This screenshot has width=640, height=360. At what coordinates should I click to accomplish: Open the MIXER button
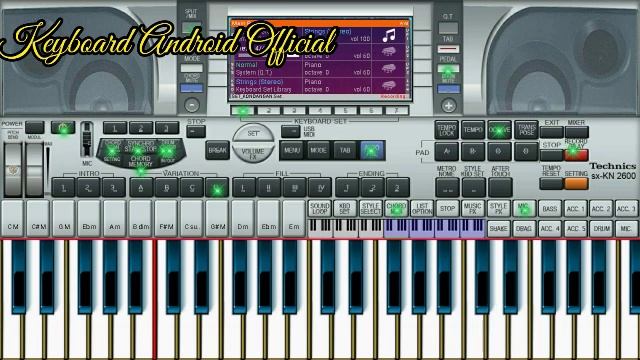[576, 132]
